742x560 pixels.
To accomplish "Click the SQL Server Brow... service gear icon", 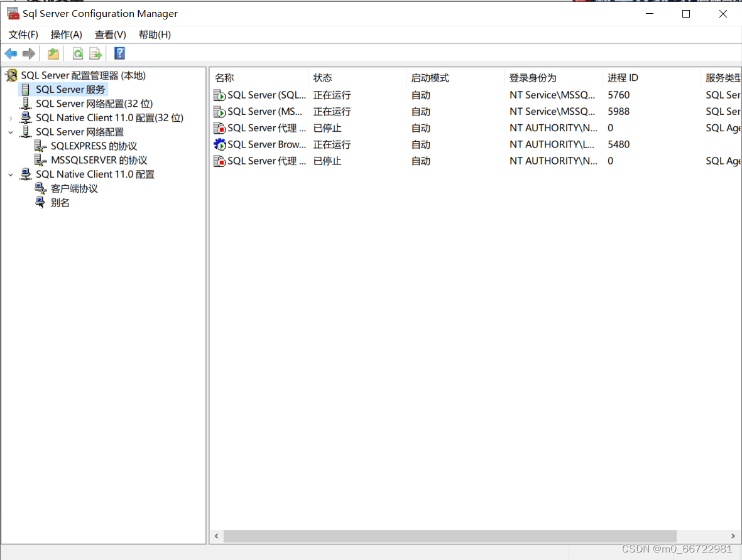I will pos(219,144).
